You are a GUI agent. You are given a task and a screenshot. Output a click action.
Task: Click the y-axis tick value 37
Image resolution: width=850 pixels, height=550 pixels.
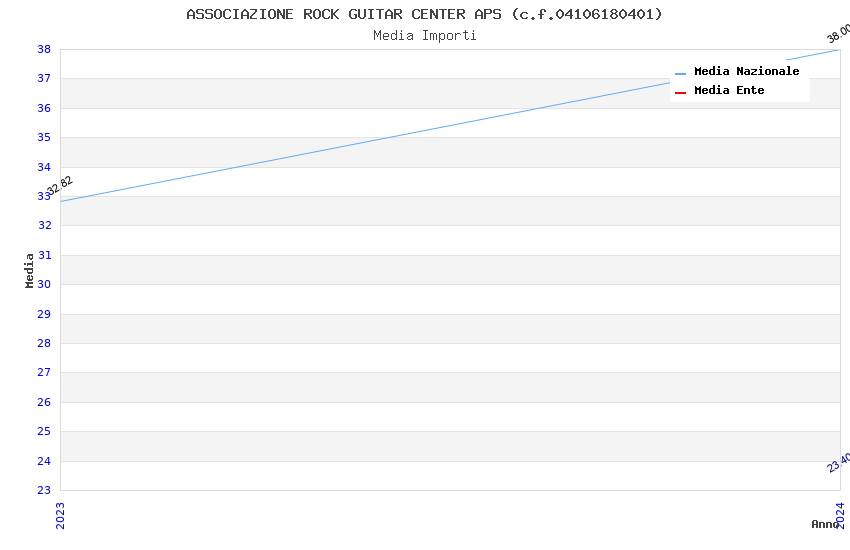click(x=44, y=79)
